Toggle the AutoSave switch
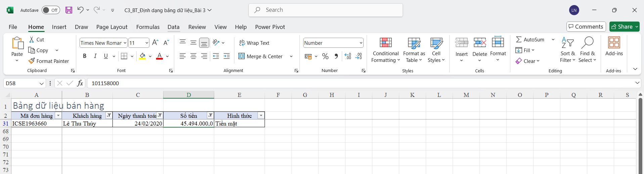 tap(51, 10)
